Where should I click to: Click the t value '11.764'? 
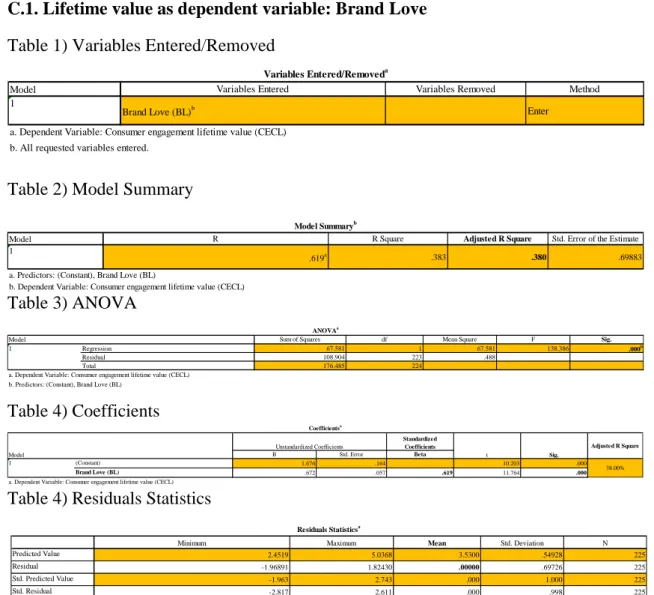511,473
